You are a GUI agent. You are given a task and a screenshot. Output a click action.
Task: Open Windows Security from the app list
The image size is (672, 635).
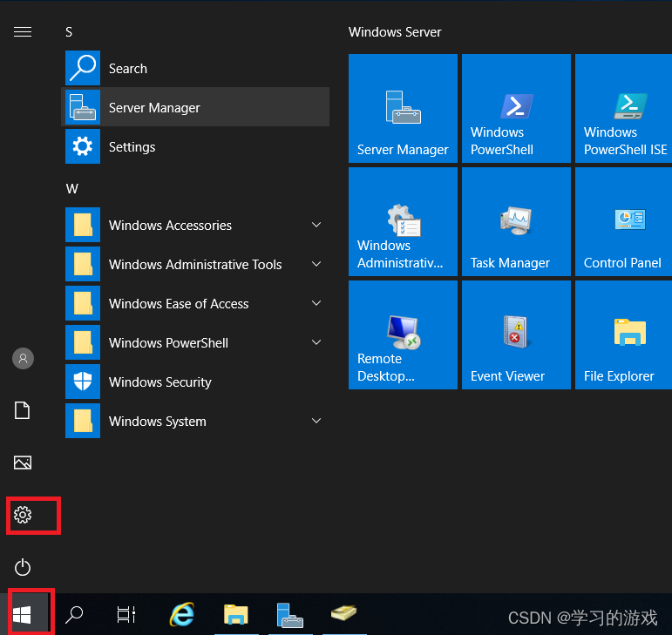[160, 382]
